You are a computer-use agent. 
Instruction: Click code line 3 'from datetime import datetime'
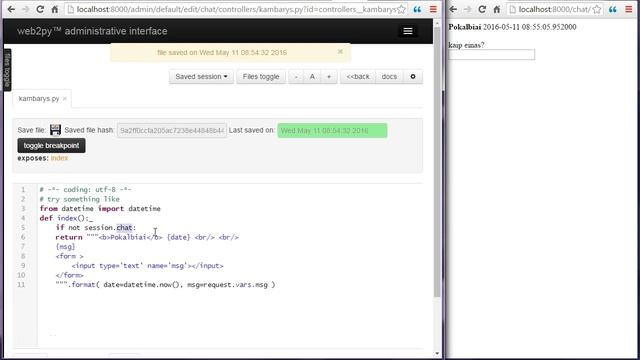100,209
